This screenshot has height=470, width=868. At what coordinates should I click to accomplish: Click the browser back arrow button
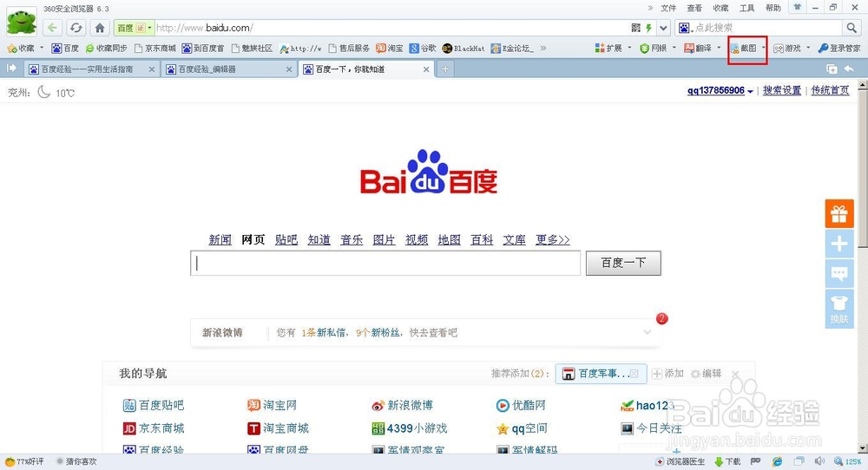point(52,28)
